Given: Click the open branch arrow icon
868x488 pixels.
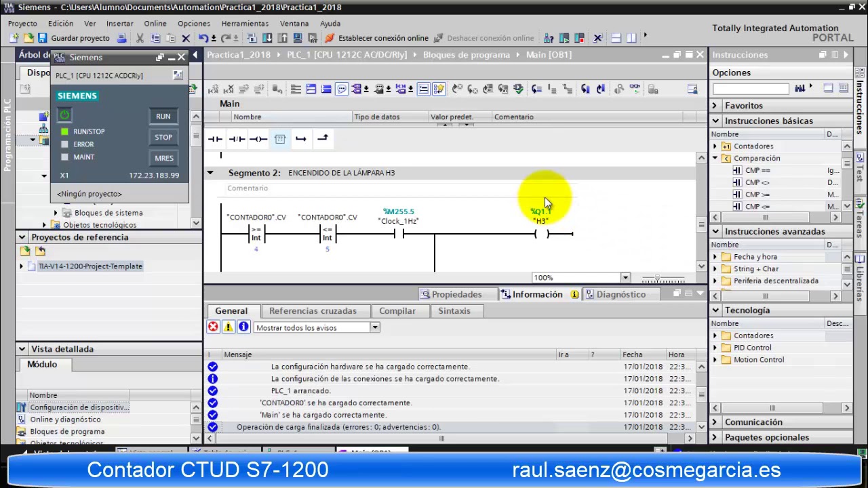Looking at the screenshot, I should tap(301, 138).
